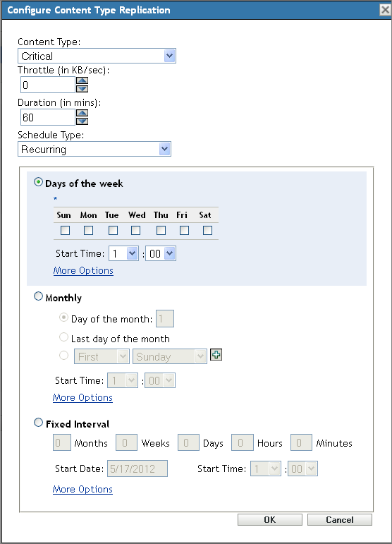Open the Content Type dropdown
Viewport: 392px width, 544px height.
(97, 56)
